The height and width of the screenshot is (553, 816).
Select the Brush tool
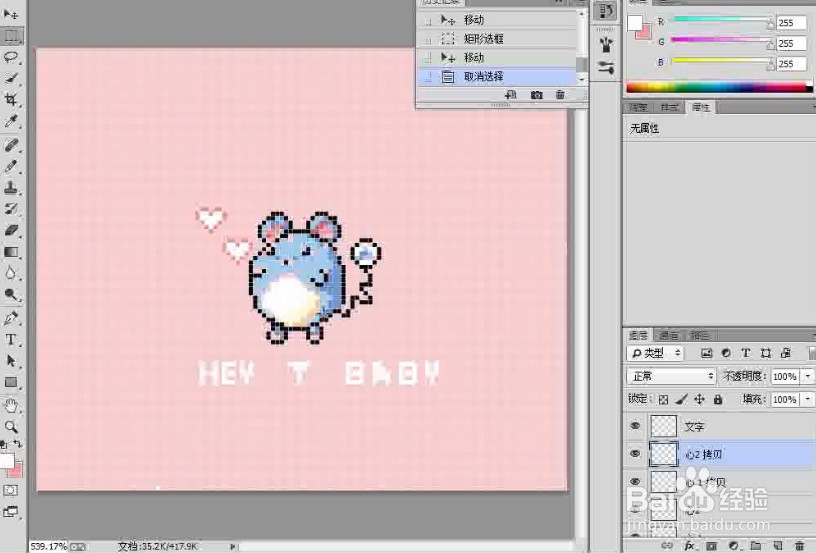click(x=11, y=166)
